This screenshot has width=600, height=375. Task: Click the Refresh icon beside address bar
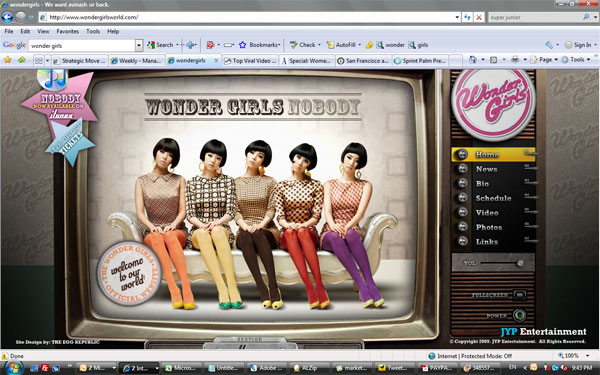(x=467, y=17)
